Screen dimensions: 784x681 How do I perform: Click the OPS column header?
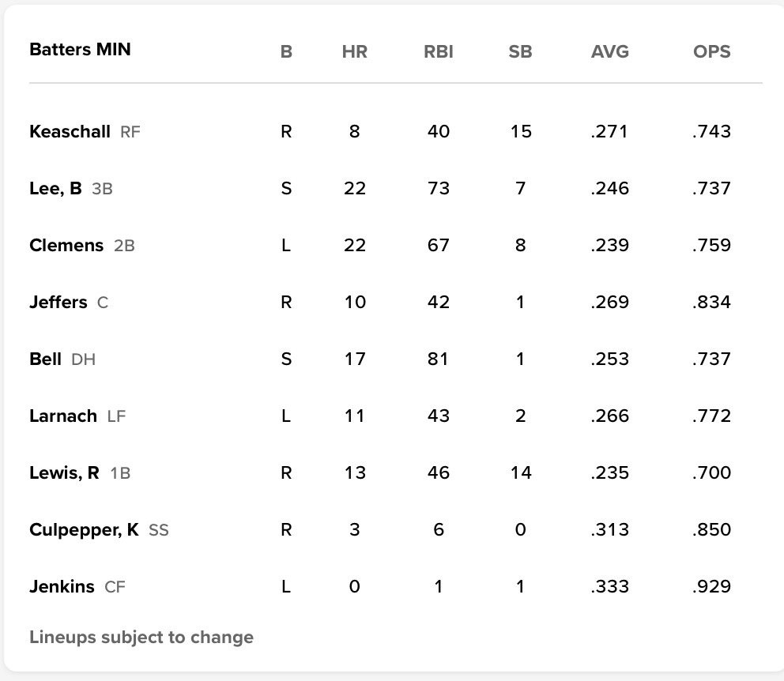point(711,51)
